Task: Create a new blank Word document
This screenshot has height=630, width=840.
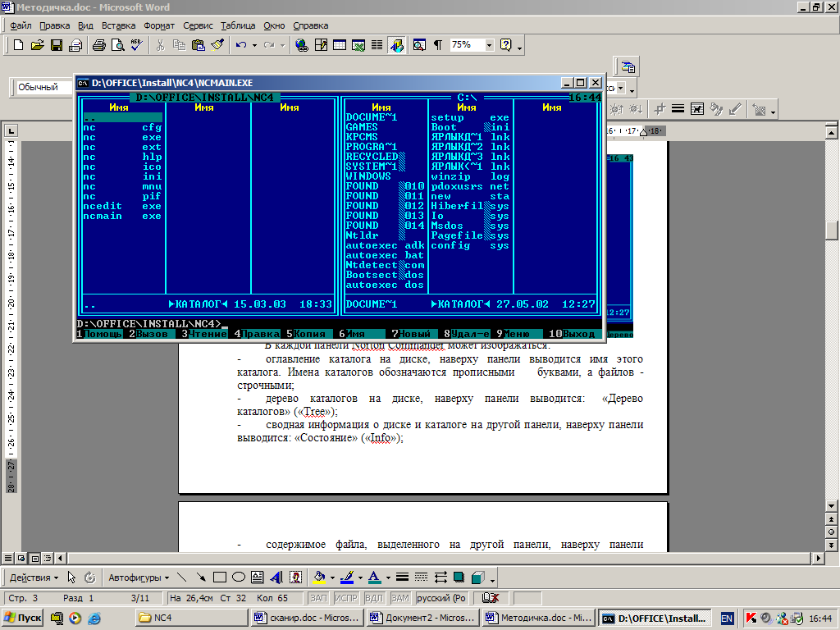Action: pyautogui.click(x=18, y=45)
